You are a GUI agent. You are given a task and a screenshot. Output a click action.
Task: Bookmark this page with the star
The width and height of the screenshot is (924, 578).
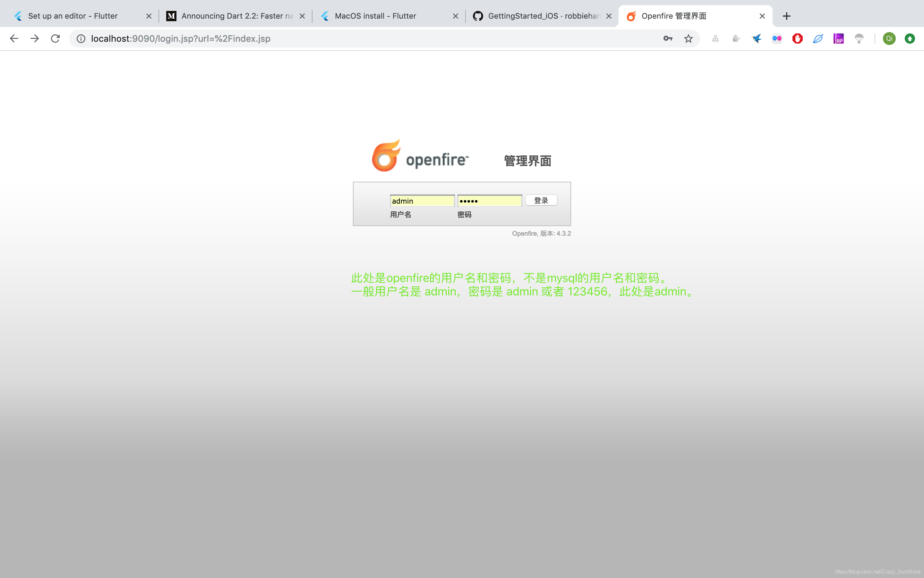pyautogui.click(x=689, y=39)
